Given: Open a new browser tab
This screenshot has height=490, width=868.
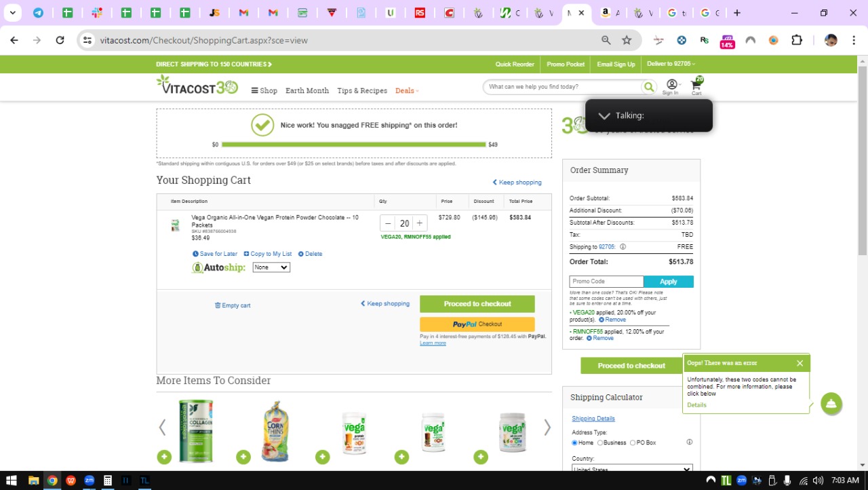Looking at the screenshot, I should [x=737, y=13].
